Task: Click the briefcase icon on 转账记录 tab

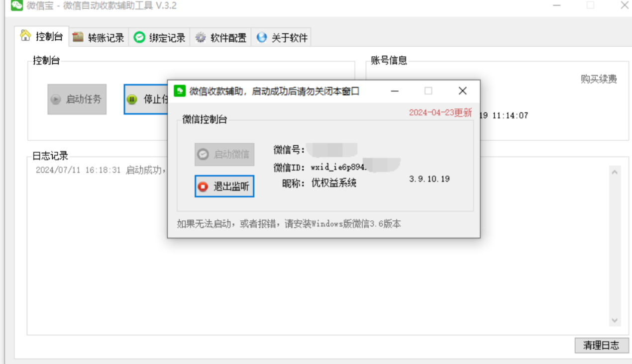Action: coord(78,37)
